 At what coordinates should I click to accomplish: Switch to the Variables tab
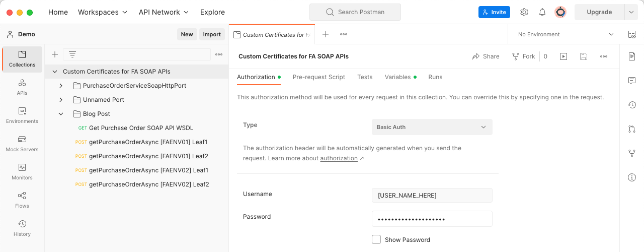(x=400, y=77)
